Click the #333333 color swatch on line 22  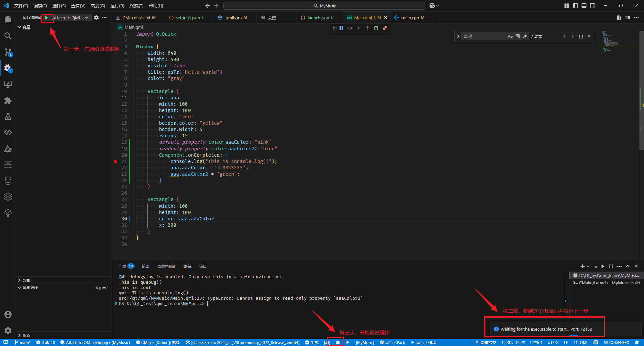coord(220,168)
